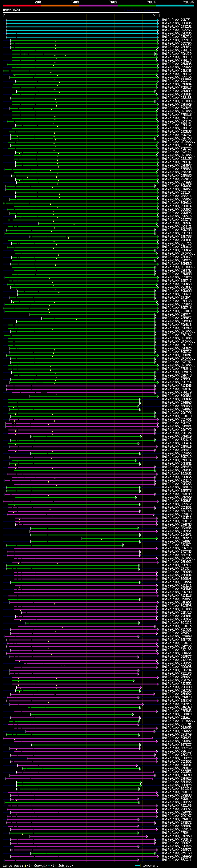Click the UniRef100_Q9FG65 label
Screen dimensions: 197x868
177,176
